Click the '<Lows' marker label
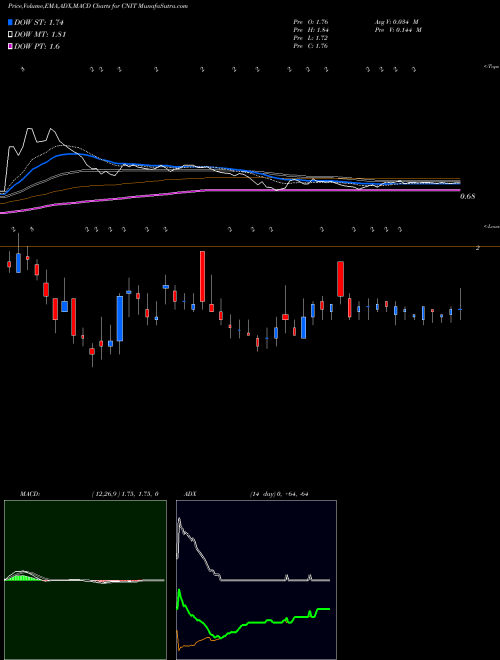This screenshot has height=660, width=500. (492, 226)
